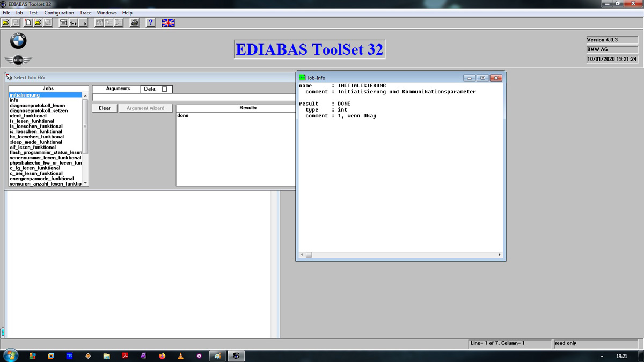Image resolution: width=644 pixels, height=362 pixels.
Task: Click the 'Jobs' column header
Action: click(48, 88)
